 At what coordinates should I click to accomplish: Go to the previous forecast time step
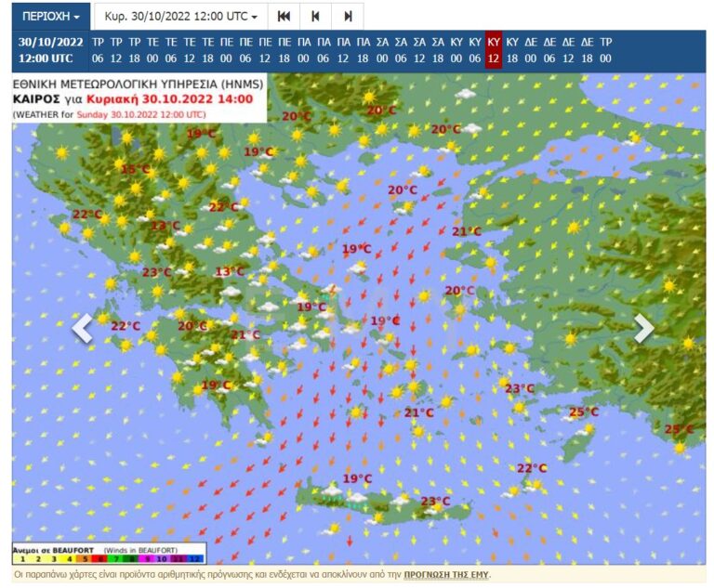[x=315, y=16]
